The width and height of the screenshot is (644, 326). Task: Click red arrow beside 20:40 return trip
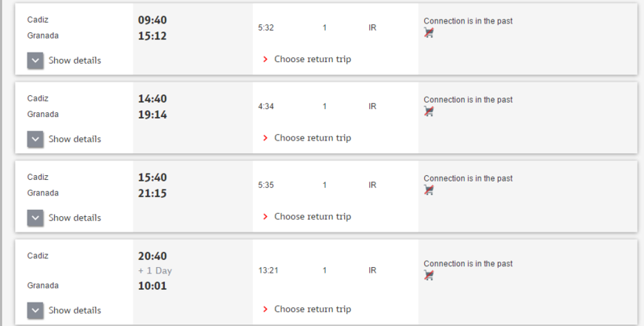265,309
